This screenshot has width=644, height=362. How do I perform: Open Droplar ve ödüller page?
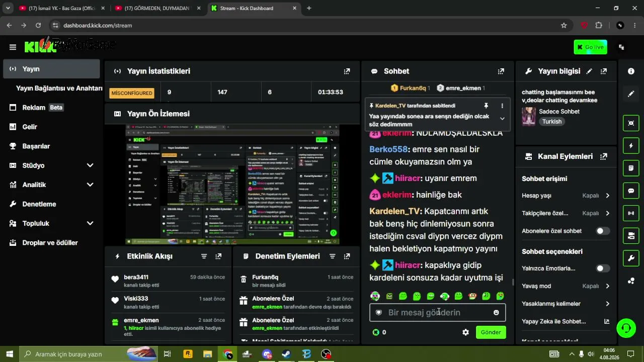pos(52,243)
